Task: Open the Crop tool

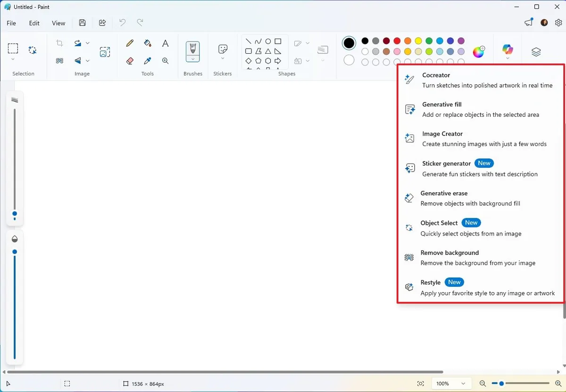Action: [x=59, y=43]
